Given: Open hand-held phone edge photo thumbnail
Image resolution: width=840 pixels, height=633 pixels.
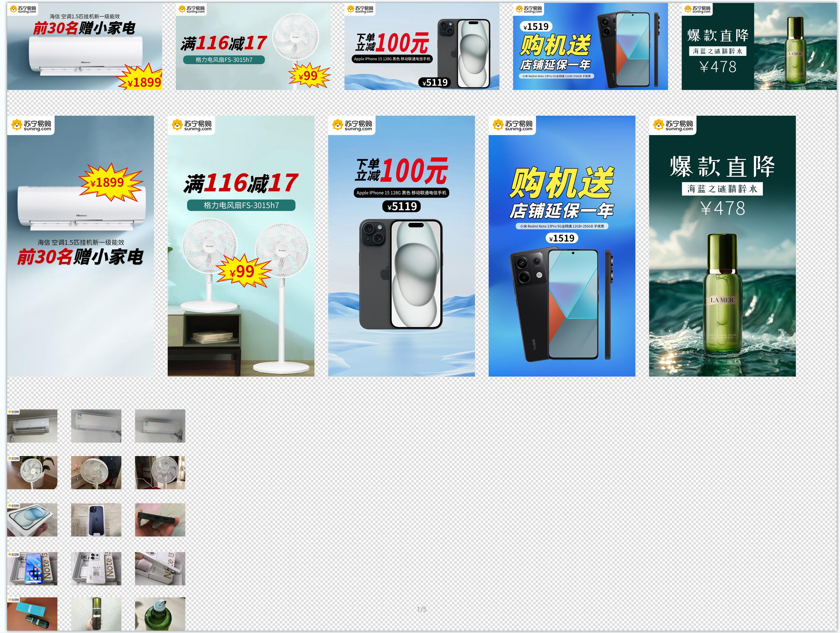Looking at the screenshot, I should [x=160, y=520].
